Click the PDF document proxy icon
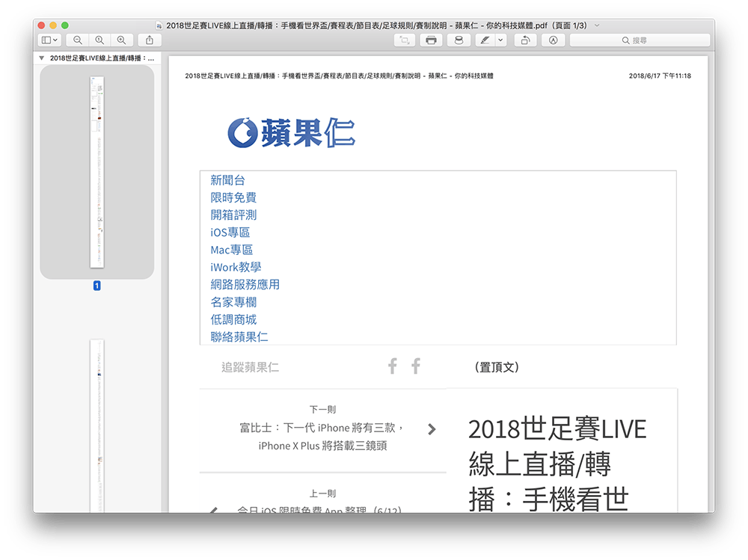 [159, 25]
